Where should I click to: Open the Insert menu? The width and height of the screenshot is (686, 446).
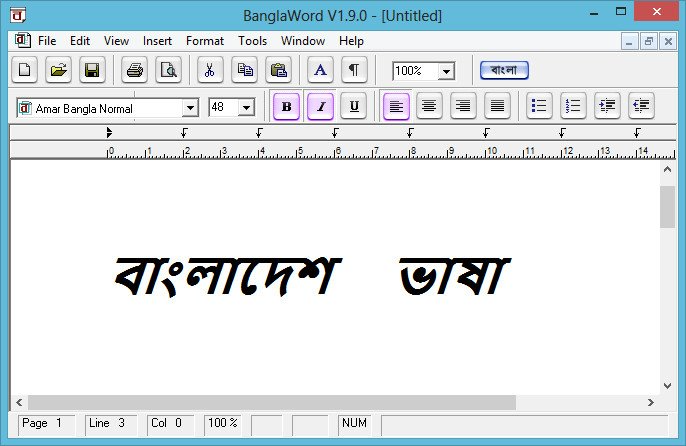point(157,41)
